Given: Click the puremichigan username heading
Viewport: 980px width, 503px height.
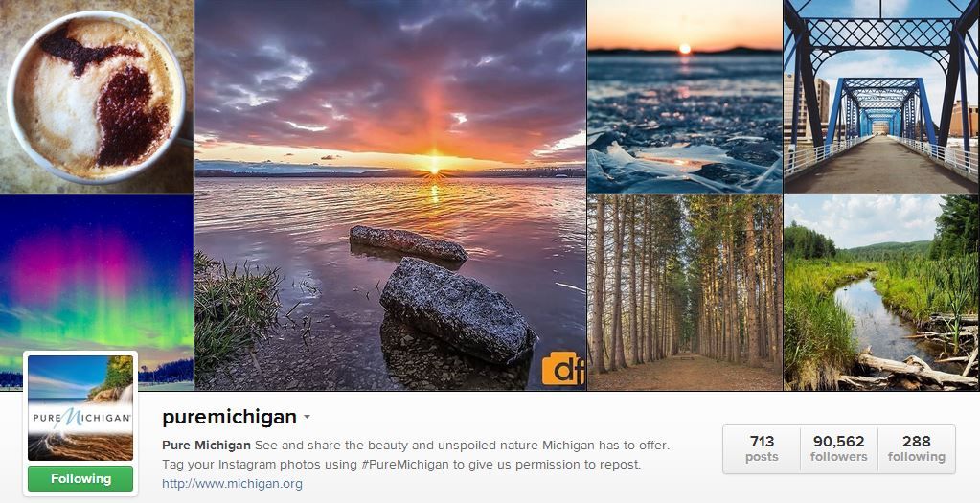Looking at the screenshot, I should [229, 418].
